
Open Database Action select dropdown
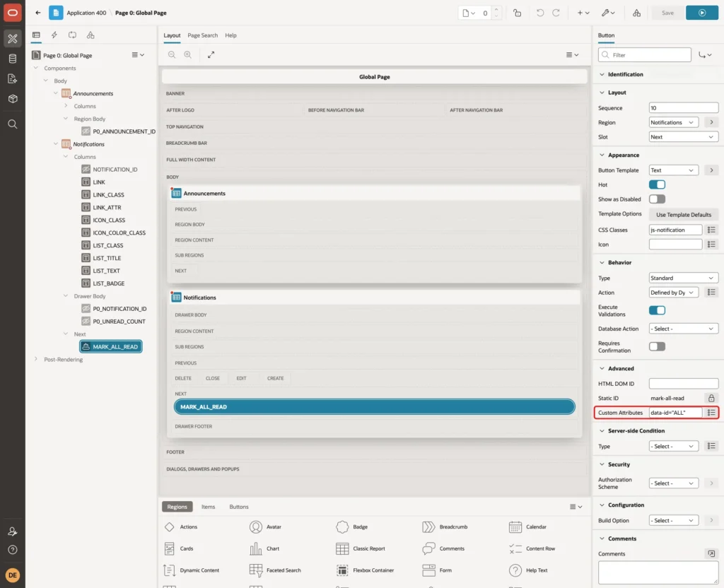point(684,329)
